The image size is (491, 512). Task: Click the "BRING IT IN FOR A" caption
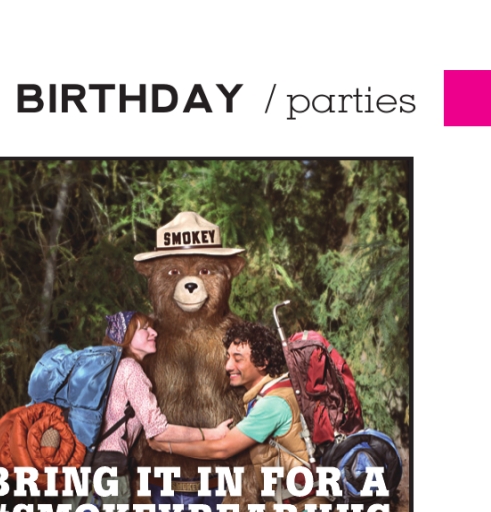click(x=193, y=482)
